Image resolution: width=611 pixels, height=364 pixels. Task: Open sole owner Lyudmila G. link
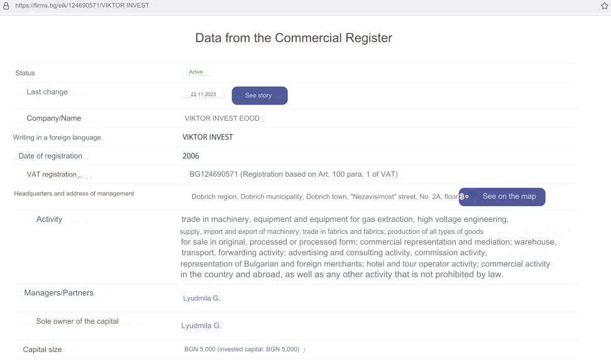click(201, 326)
